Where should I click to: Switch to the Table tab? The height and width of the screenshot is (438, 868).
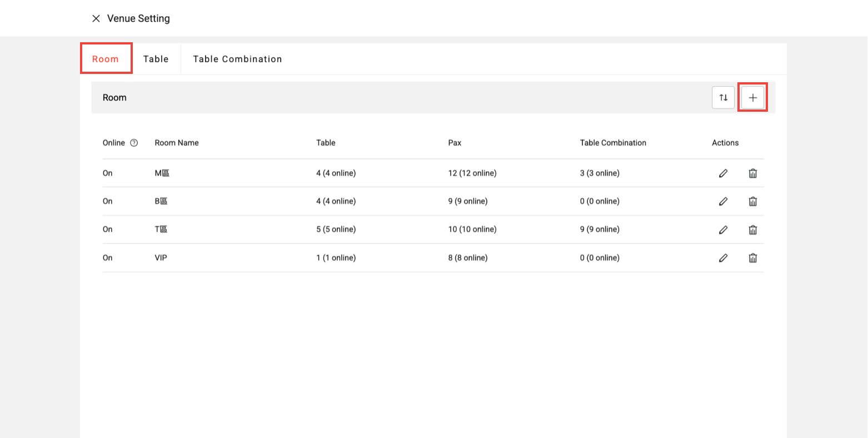click(x=156, y=59)
